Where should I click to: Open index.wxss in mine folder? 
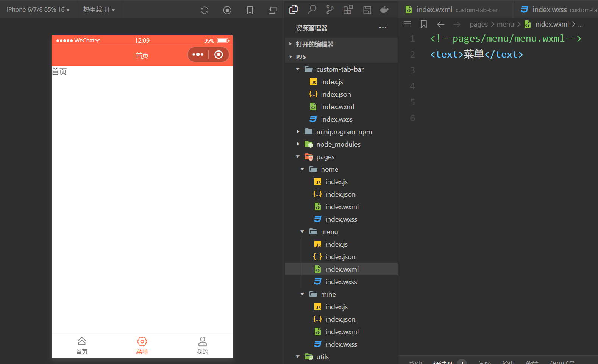click(341, 344)
